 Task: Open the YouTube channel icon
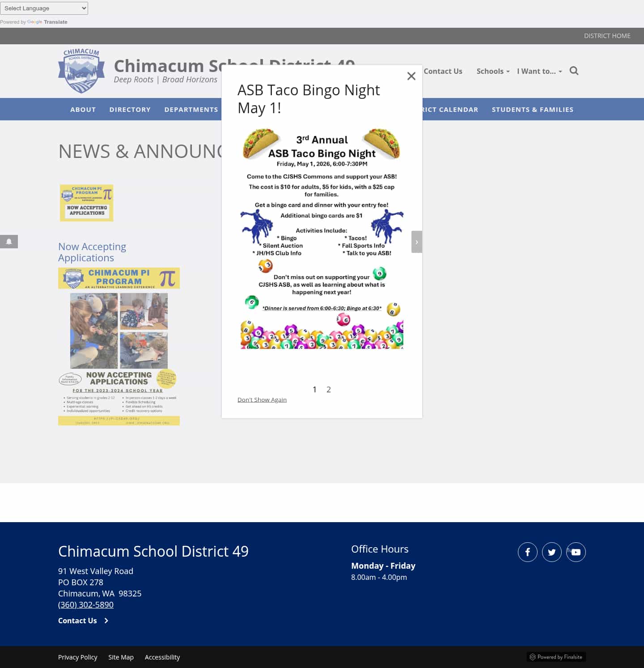coord(576,552)
